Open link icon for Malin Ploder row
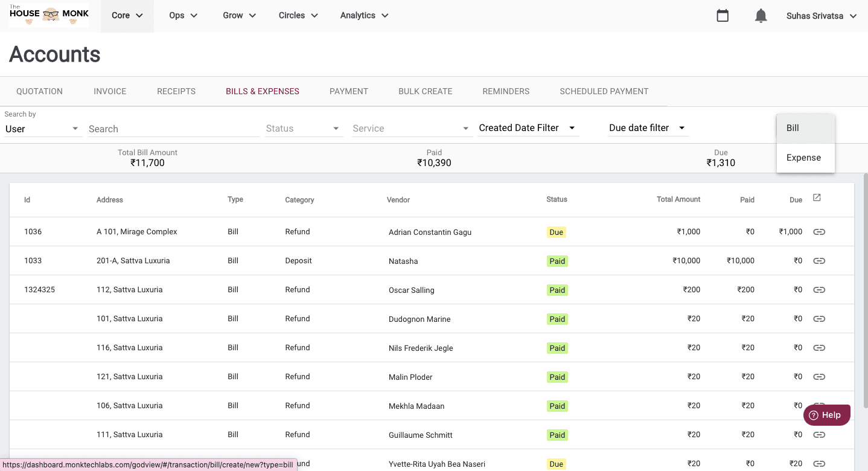The width and height of the screenshot is (868, 471). point(819,377)
